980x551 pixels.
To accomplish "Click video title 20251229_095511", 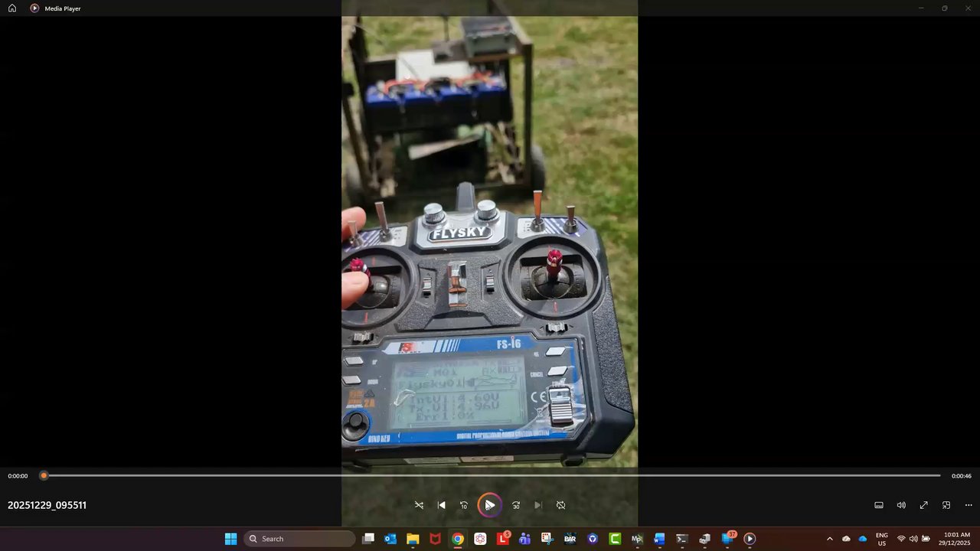I will tap(47, 505).
